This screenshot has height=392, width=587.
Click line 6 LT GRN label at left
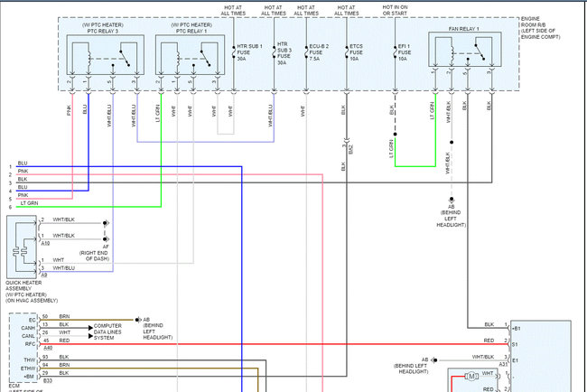(x=29, y=203)
